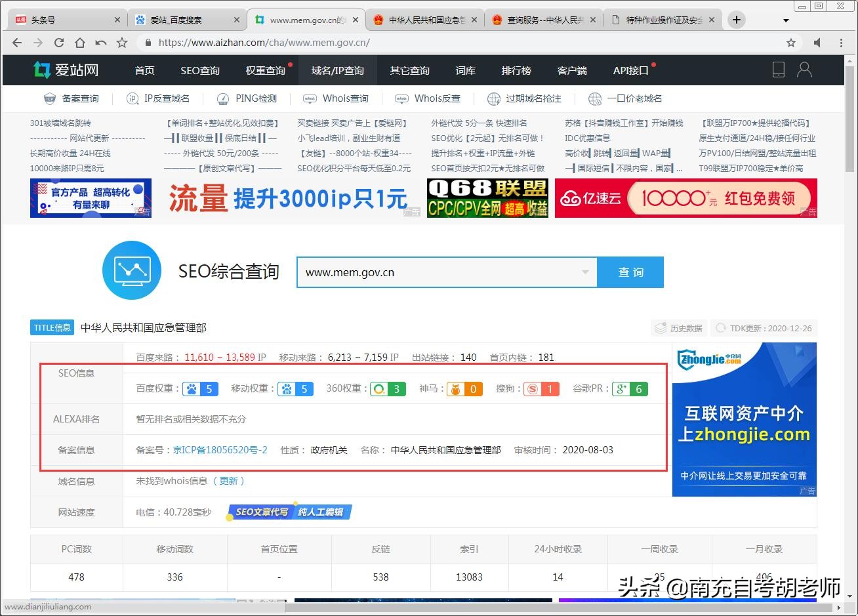Screen dimensions: 858x616
Task: Open the 流量提升3000ip banner ad
Action: pyautogui.click(x=289, y=197)
